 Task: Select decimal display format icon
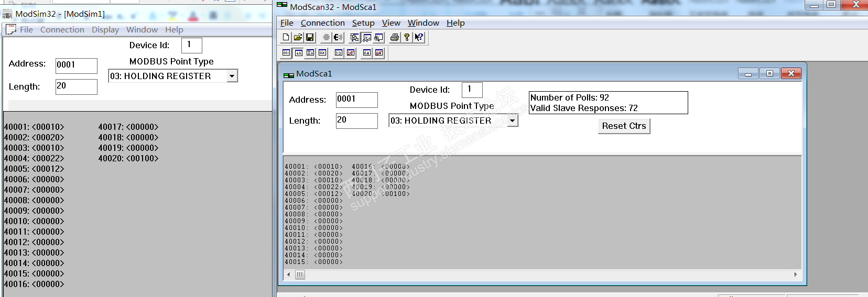(x=298, y=53)
